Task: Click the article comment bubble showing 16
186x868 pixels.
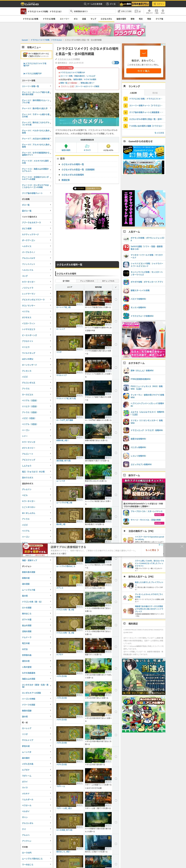Action: [115, 63]
